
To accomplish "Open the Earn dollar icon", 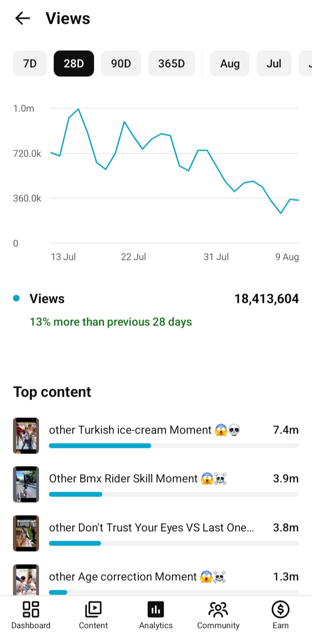I will [280, 609].
